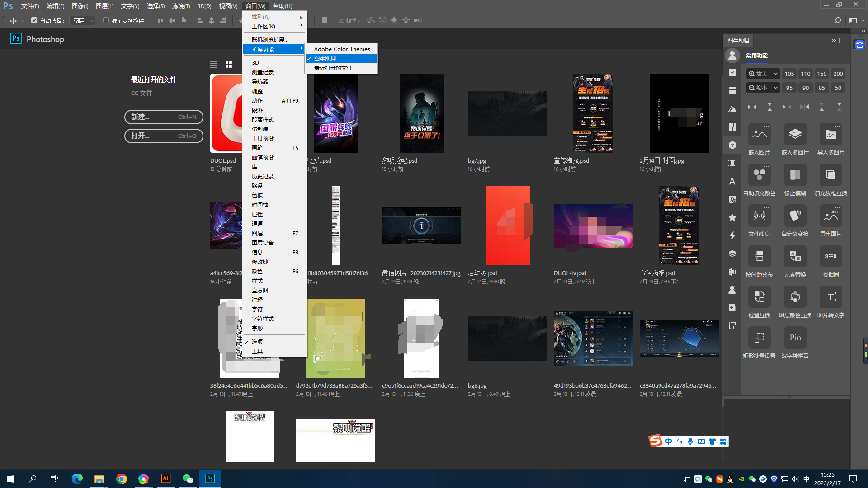
Task: Click the 自动填充颜色 icon
Action: 759,175
